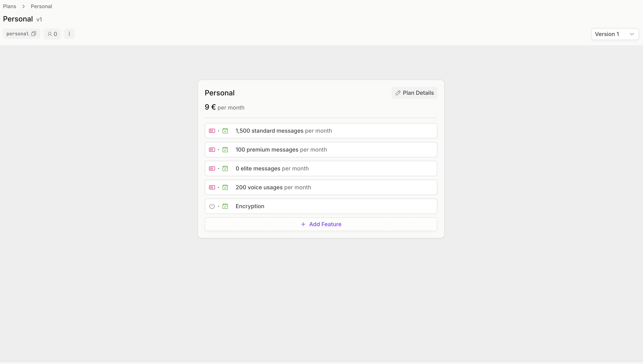Viewport: 643px width, 364px height.
Task: Open the 0 elite messages feature row
Action: pos(321,168)
